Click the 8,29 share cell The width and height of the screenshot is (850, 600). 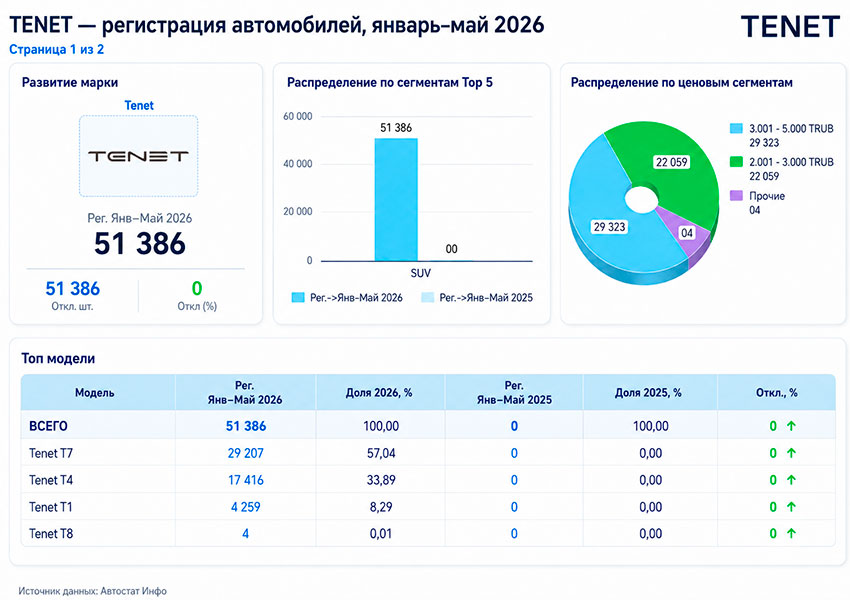click(381, 507)
